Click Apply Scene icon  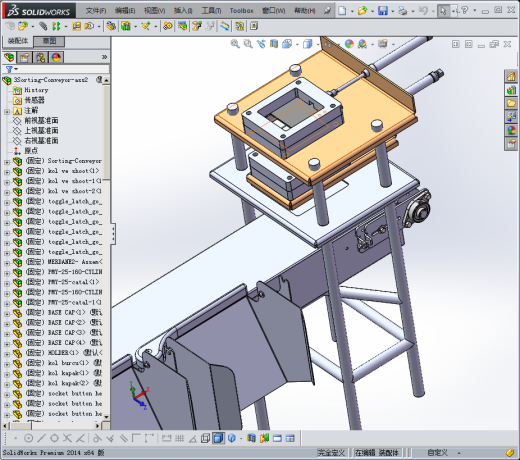click(x=362, y=44)
